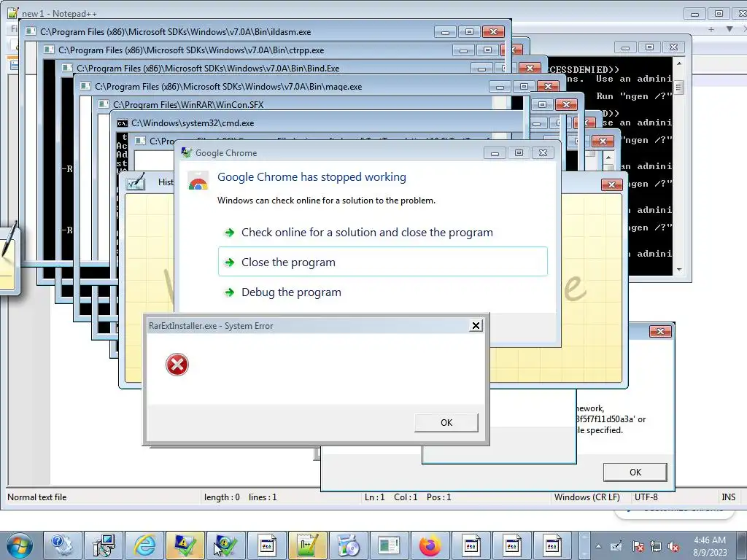Select 'Close the program' in Chrome crash dialog
Screen dimensions: 747x560
382,262
